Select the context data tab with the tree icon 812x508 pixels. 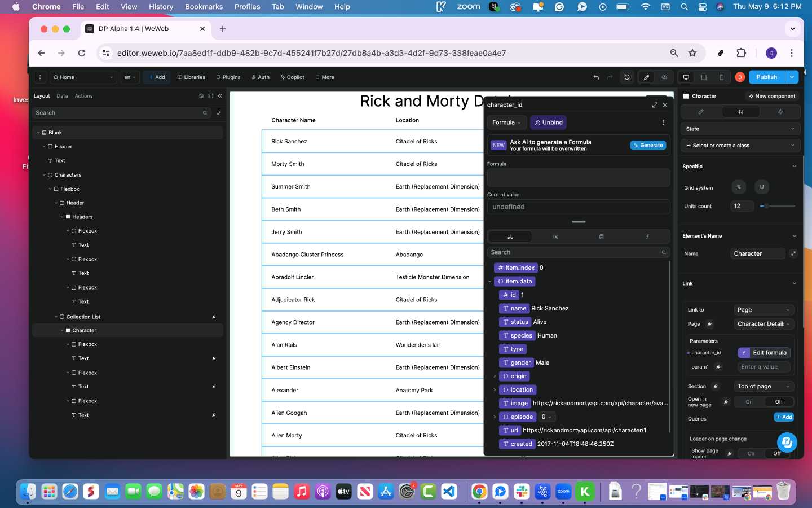coord(510,237)
